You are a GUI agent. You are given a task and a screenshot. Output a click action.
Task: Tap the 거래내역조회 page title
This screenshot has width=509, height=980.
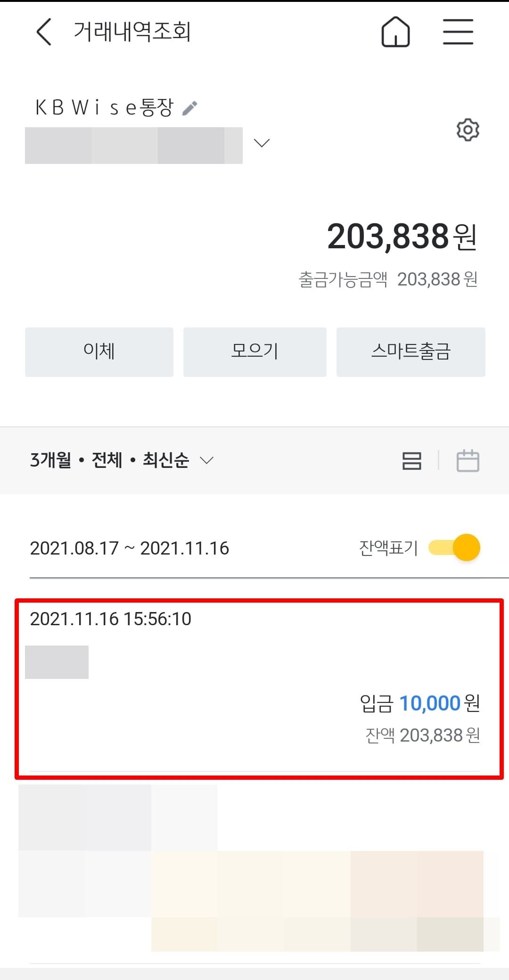click(x=132, y=32)
